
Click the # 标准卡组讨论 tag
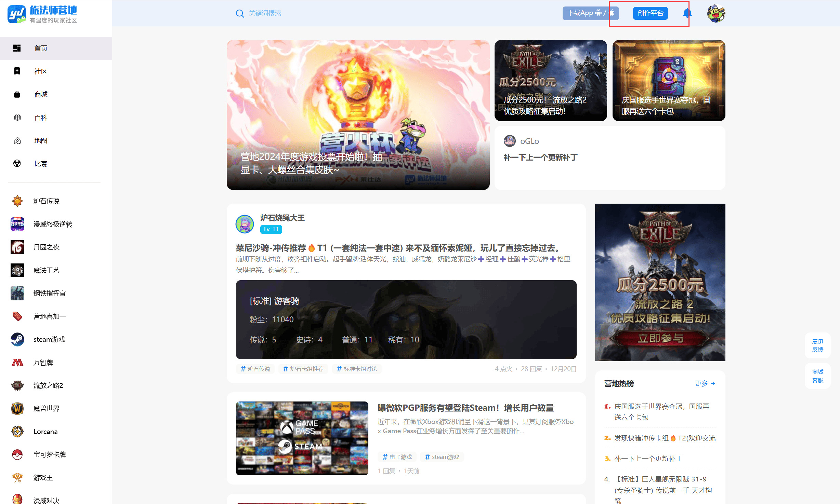[357, 369]
